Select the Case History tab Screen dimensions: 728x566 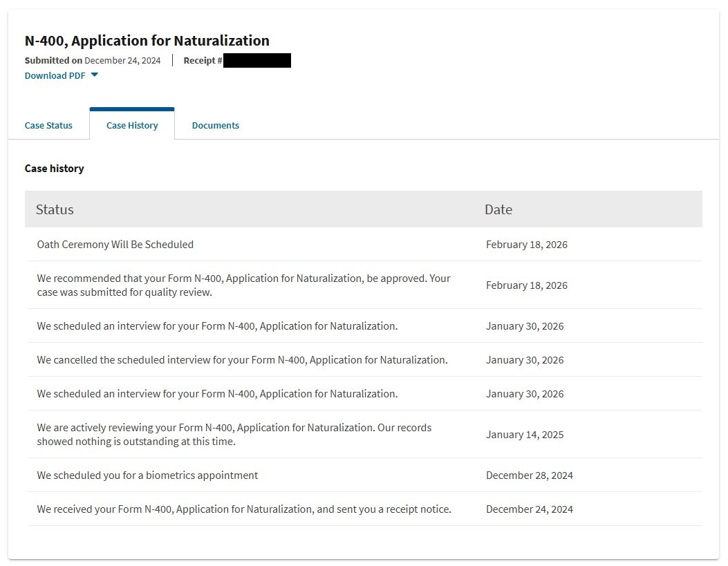[132, 126]
